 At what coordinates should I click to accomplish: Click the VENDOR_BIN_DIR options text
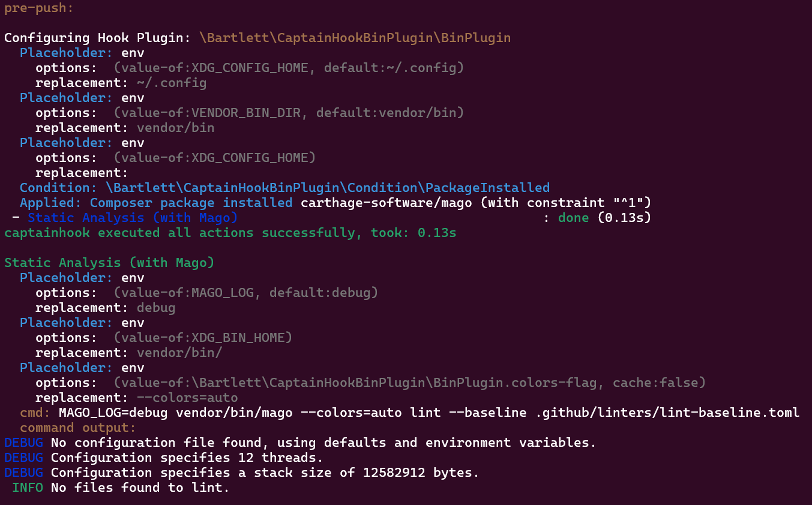point(288,113)
